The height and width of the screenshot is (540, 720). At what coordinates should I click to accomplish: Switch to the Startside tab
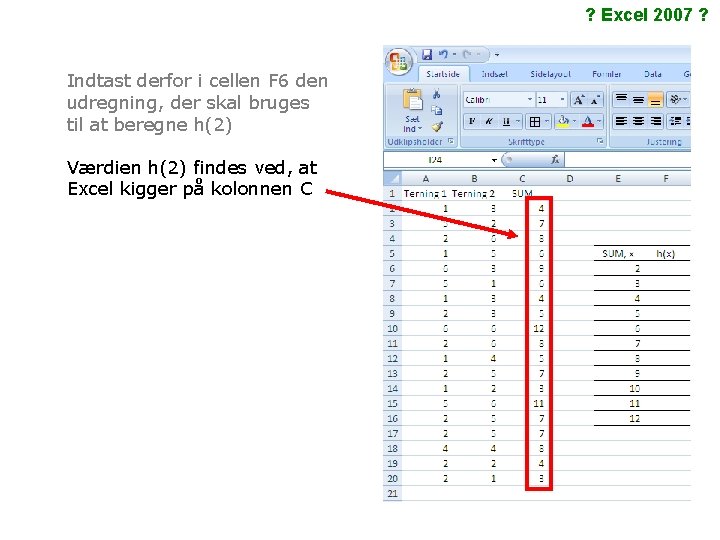tap(443, 74)
